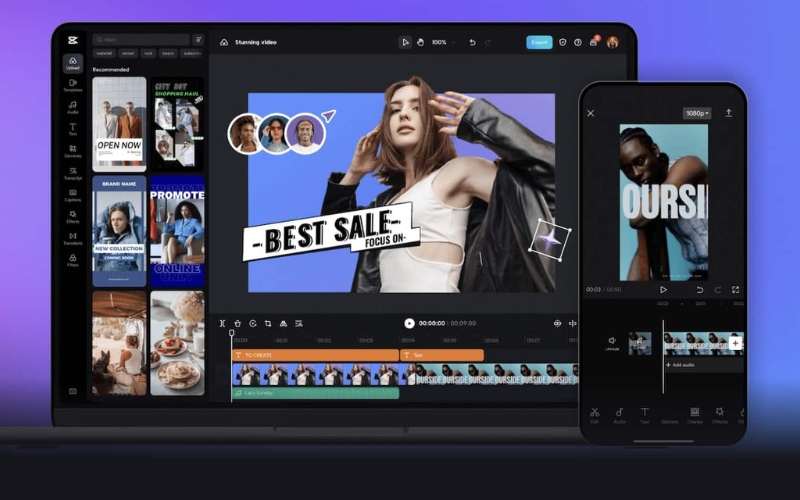The width and height of the screenshot is (800, 500).
Task: Click the phone export upload icon
Action: (x=729, y=113)
